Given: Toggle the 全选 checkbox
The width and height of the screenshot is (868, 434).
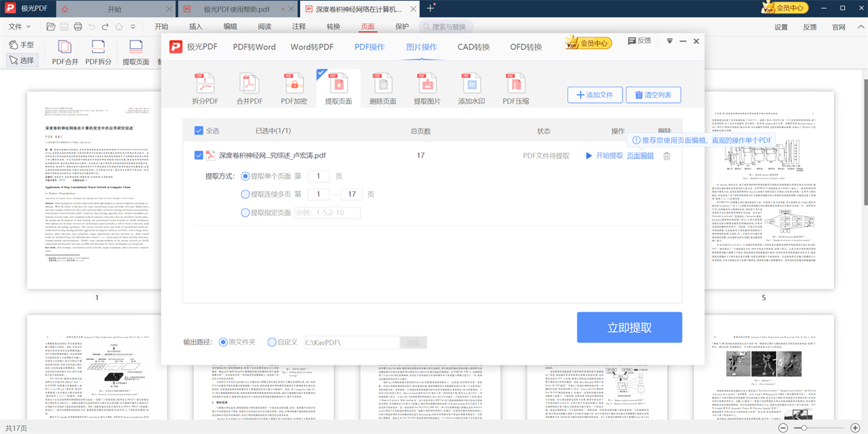Looking at the screenshot, I should point(198,130).
